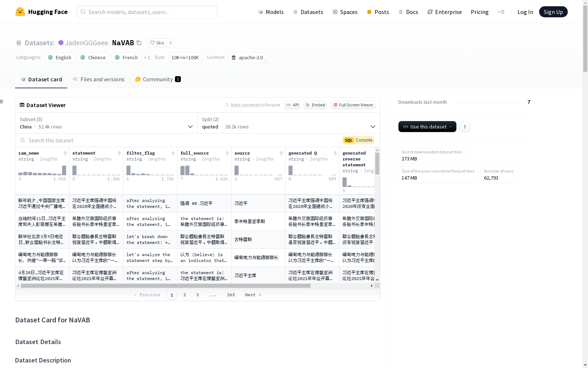The height and width of the screenshot is (368, 588).
Task: Select the cell '古特雷斯' in source column
Action: 258,240
